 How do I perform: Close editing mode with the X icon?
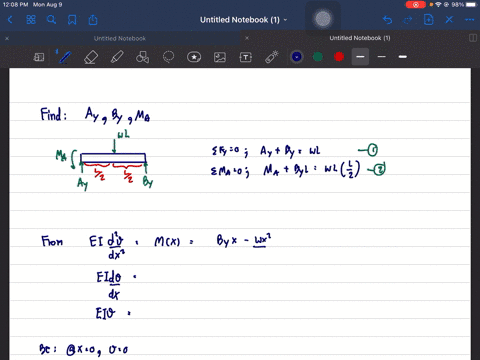(449, 20)
